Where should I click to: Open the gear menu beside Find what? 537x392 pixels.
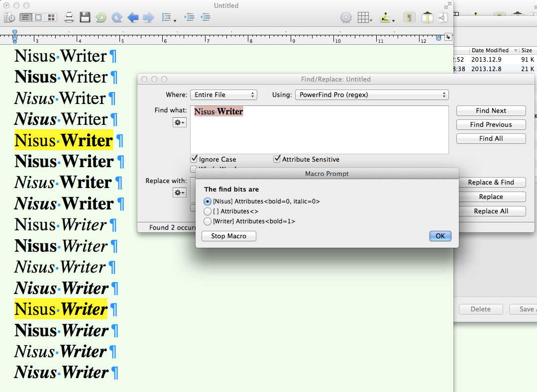click(x=179, y=122)
